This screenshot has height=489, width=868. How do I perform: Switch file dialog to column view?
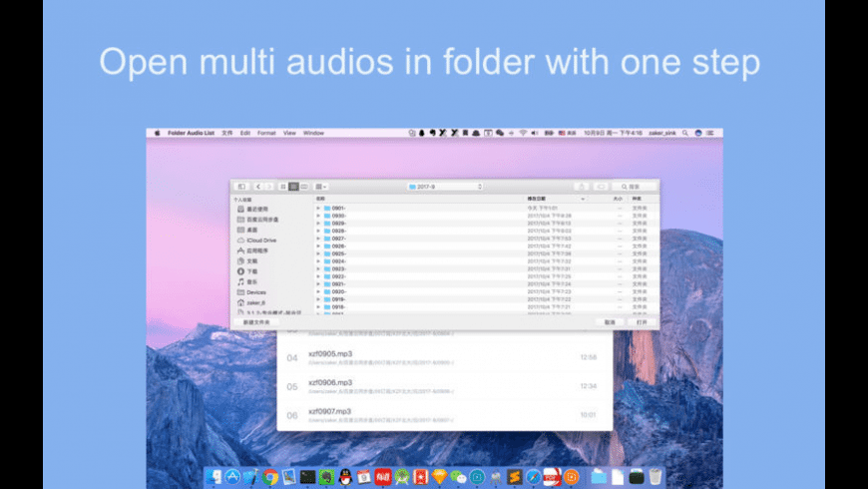tap(304, 187)
